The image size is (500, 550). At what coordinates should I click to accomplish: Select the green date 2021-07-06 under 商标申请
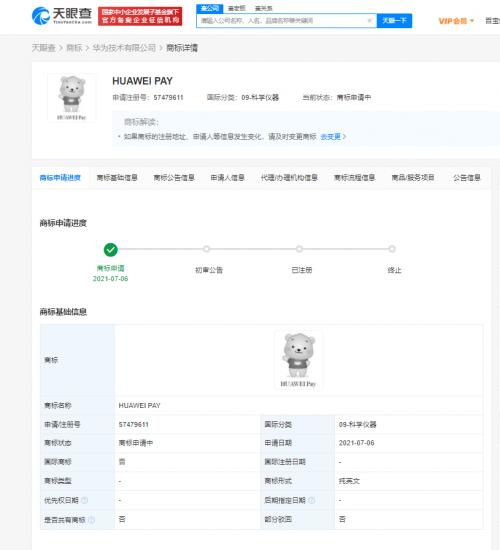[110, 279]
